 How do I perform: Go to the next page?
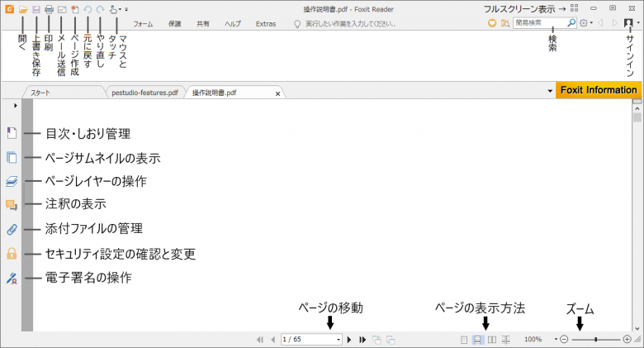tap(349, 340)
